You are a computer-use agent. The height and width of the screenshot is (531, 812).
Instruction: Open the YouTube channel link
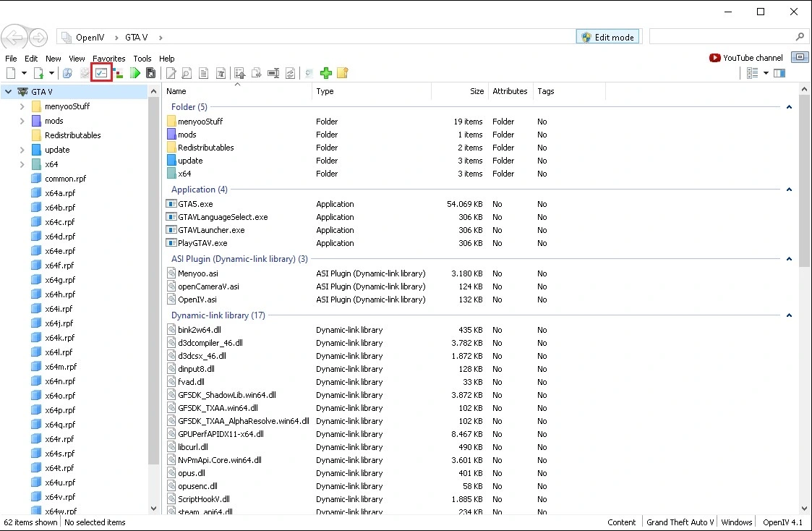point(746,57)
